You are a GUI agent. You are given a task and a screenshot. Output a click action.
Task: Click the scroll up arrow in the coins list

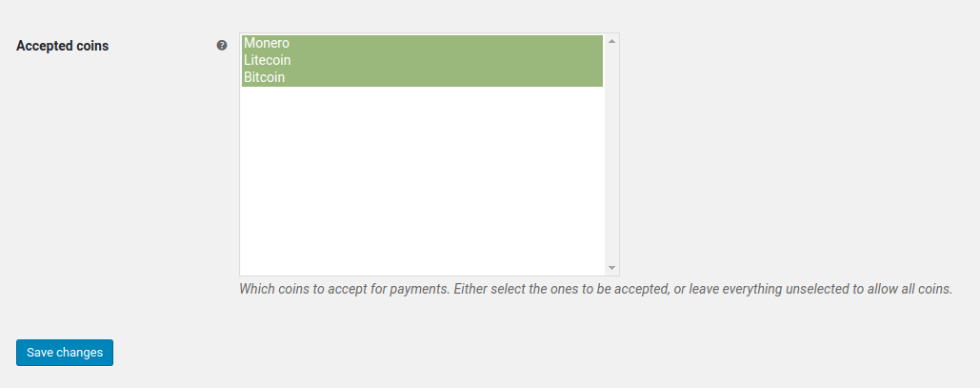[x=611, y=41]
